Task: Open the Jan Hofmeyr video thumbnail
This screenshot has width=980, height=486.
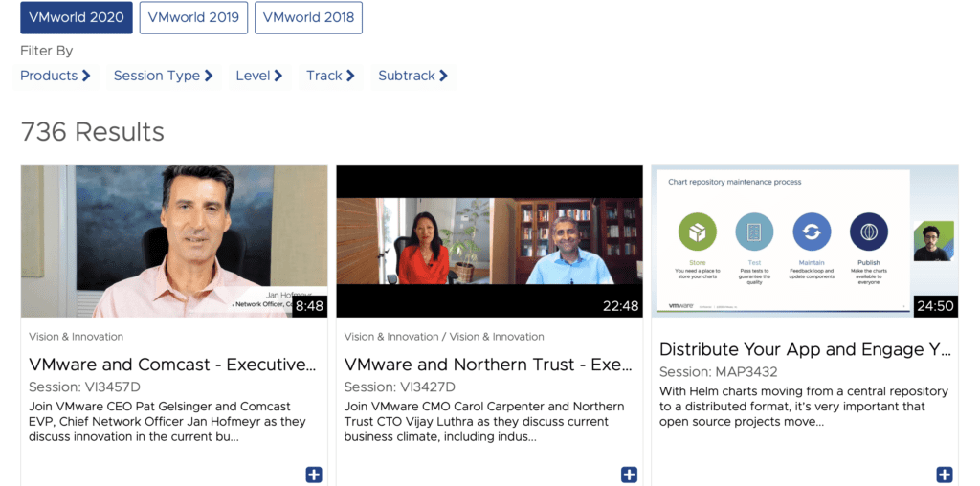Action: pyautogui.click(x=174, y=241)
